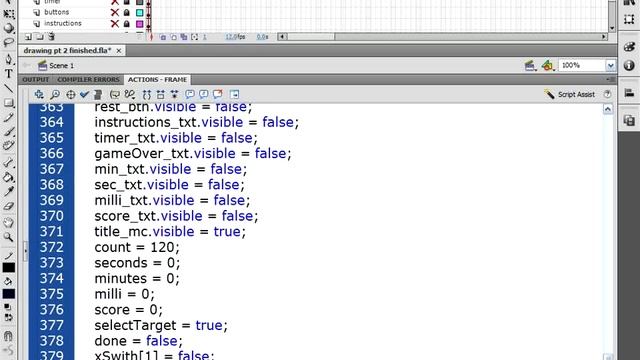Toggle Edit Multiple Frames
640x360 pixels.
click(184, 37)
